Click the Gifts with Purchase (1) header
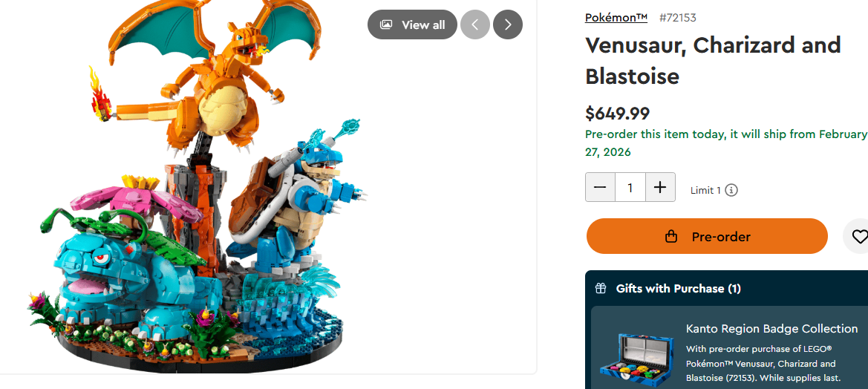Viewport: 868px width, 389px height. click(x=678, y=288)
